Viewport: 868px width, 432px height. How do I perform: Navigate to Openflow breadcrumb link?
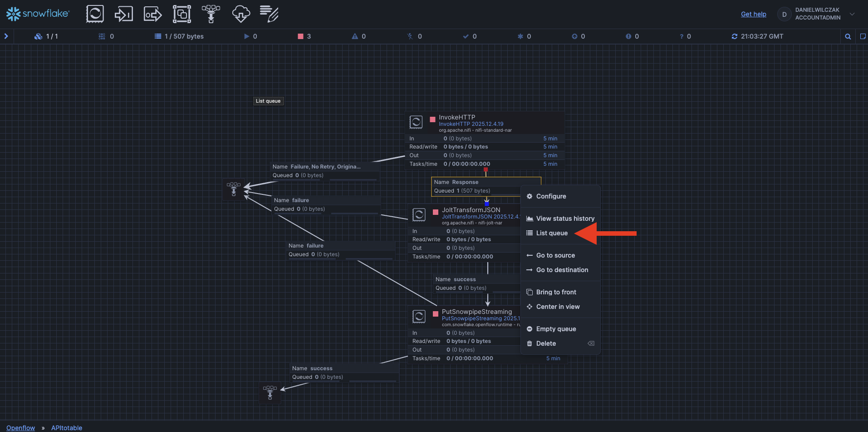click(20, 428)
